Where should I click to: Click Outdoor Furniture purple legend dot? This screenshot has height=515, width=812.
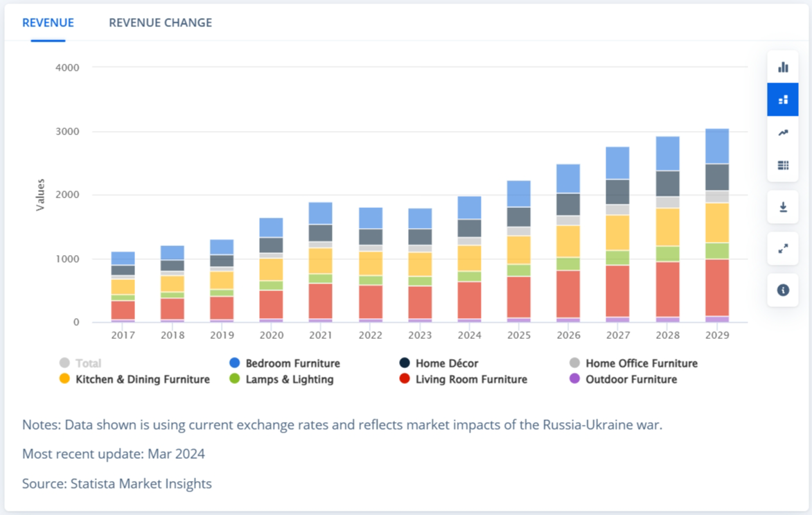573,379
